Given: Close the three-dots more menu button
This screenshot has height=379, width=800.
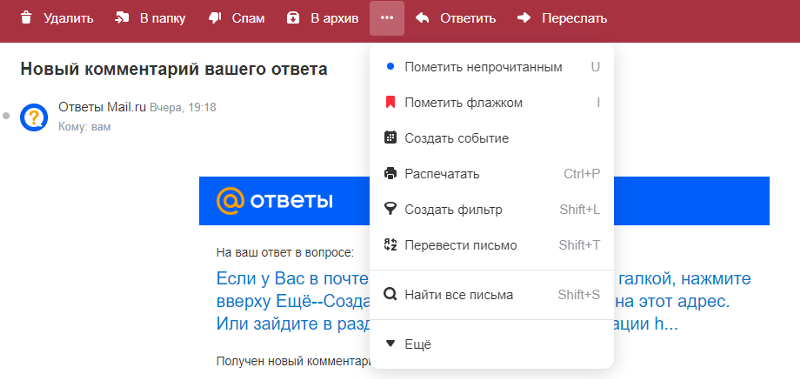Looking at the screenshot, I should (387, 18).
